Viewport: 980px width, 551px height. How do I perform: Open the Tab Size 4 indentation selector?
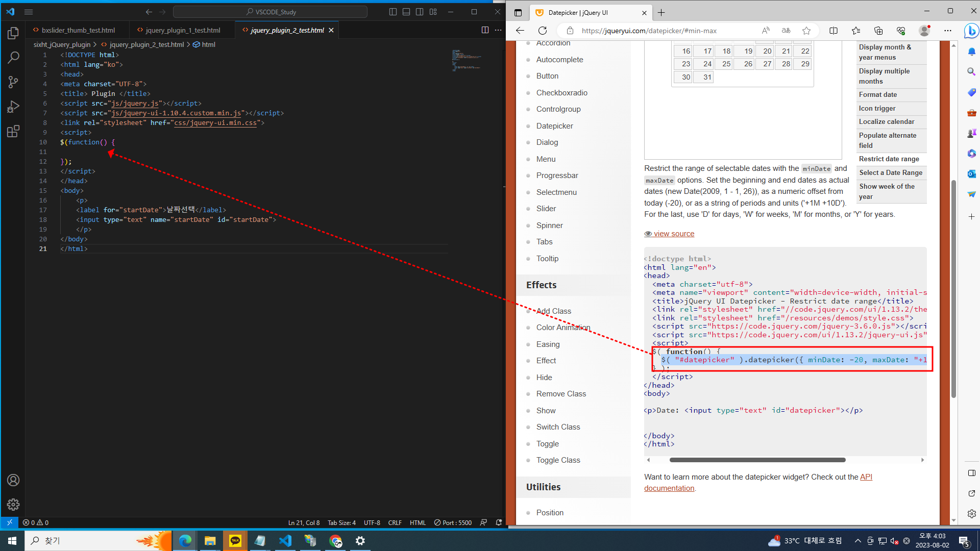341,522
